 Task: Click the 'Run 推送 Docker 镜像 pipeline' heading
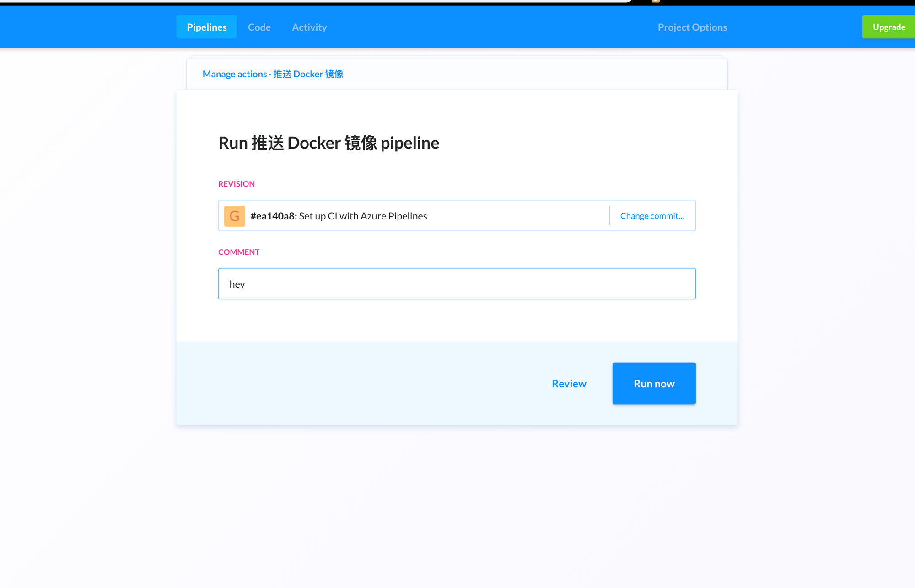[328, 143]
